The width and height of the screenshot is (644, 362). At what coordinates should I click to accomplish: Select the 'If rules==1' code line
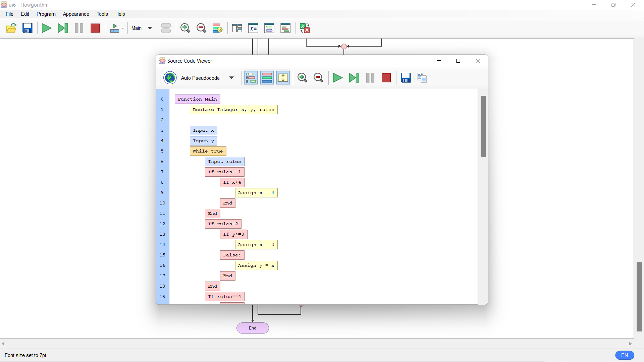224,172
